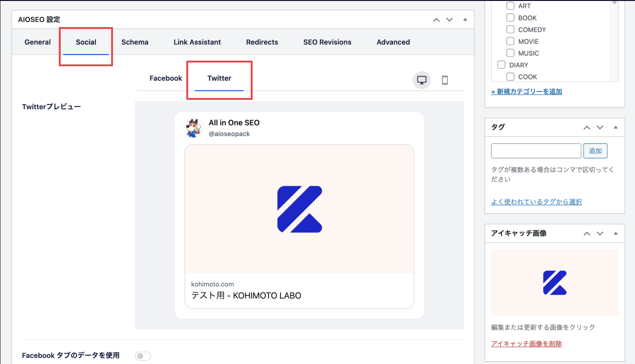Click the All in One SEO avatar
The height and width of the screenshot is (364, 635).
tap(194, 128)
